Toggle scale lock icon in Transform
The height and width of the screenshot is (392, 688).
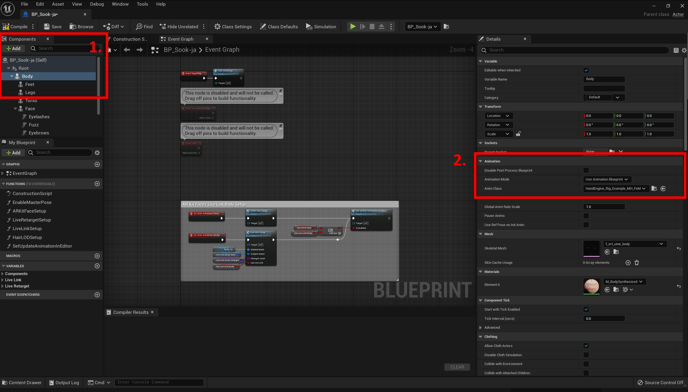pyautogui.click(x=518, y=134)
